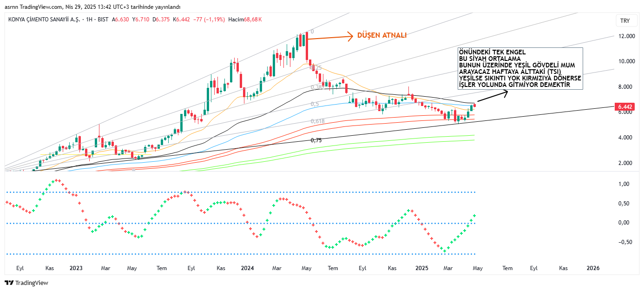Click the 2.000 price axis label
This screenshot has width=644, height=291.
pos(626,163)
